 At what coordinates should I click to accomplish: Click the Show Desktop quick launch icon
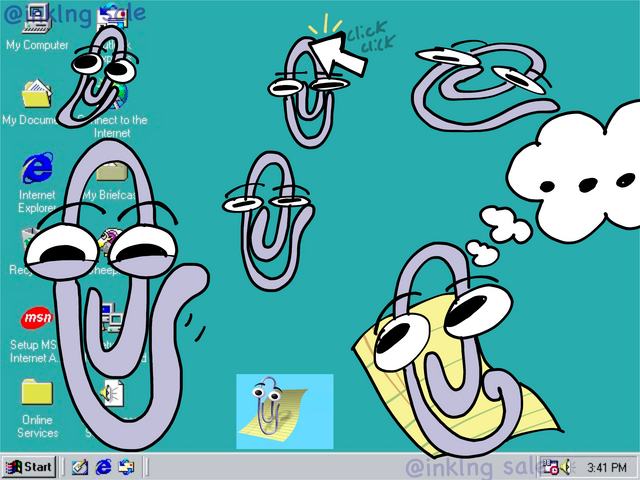coord(80,467)
